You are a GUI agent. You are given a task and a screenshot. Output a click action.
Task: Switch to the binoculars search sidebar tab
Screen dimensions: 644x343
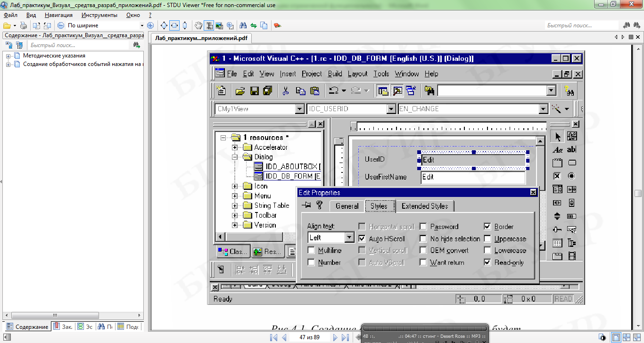105,327
